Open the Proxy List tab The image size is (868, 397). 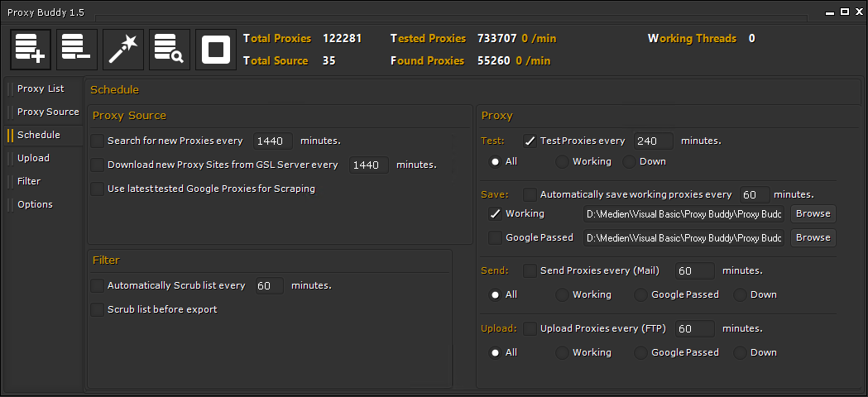41,89
